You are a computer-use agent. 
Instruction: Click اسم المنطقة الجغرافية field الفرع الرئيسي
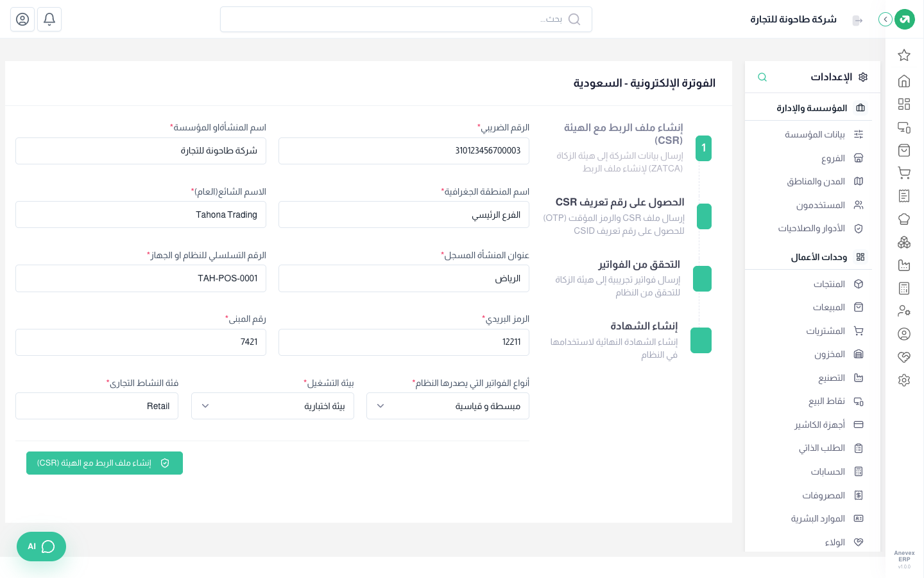404,215
